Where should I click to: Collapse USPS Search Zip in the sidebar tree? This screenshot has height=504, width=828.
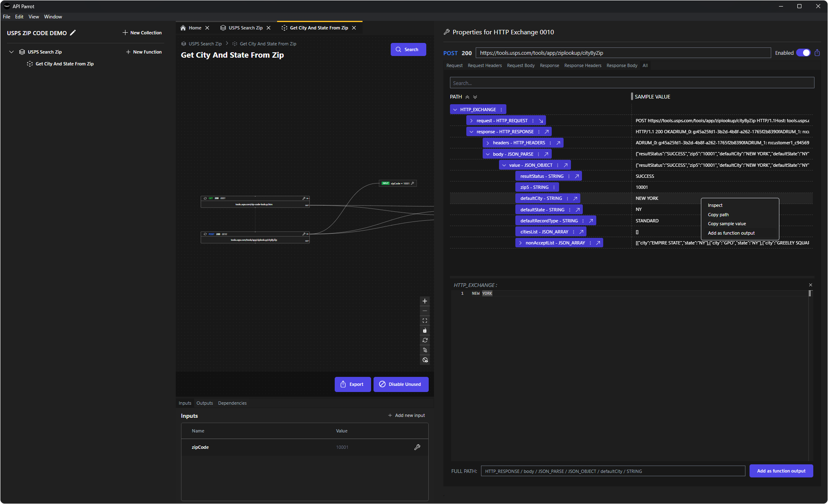click(x=11, y=52)
